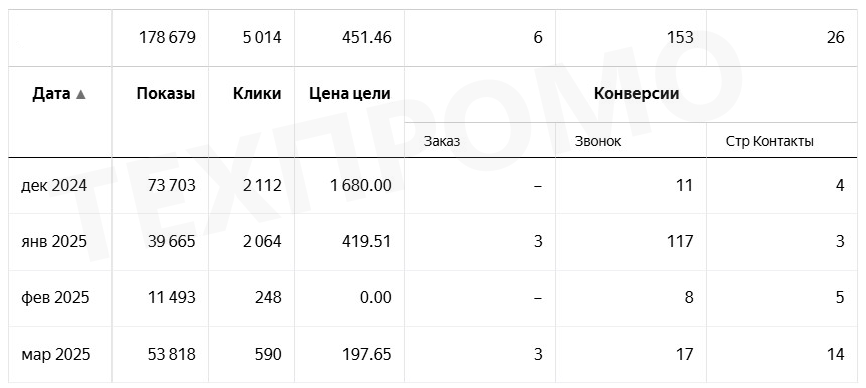Screen dimensions: 866x388
Task: Click December goal cost 1 680.00
Action: click(x=361, y=185)
